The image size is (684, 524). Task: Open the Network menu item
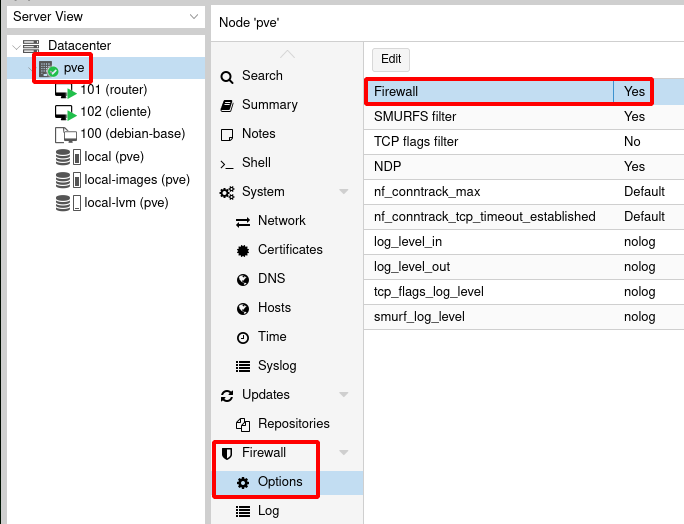coord(281,221)
